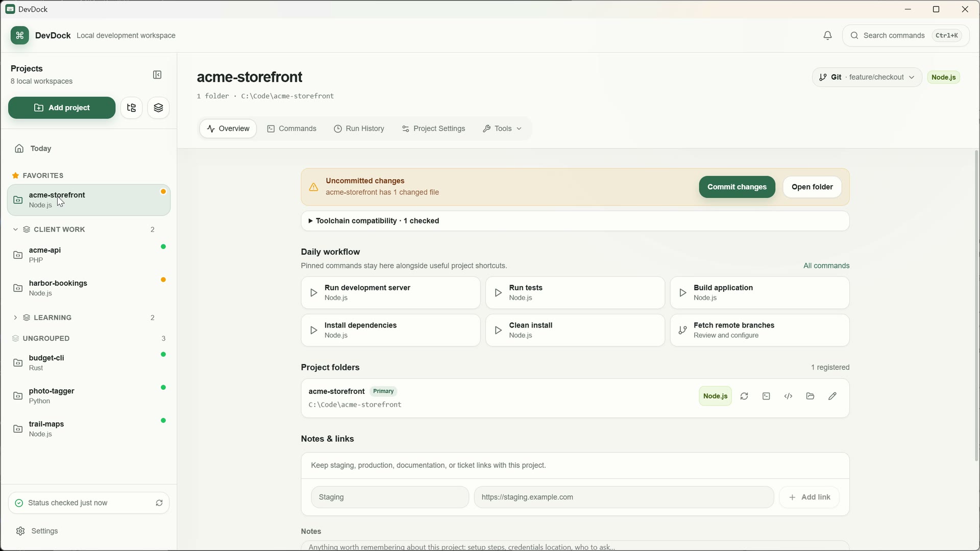Screen dimensions: 980x551
Task: Focus the Staging link name field
Action: pos(390,497)
